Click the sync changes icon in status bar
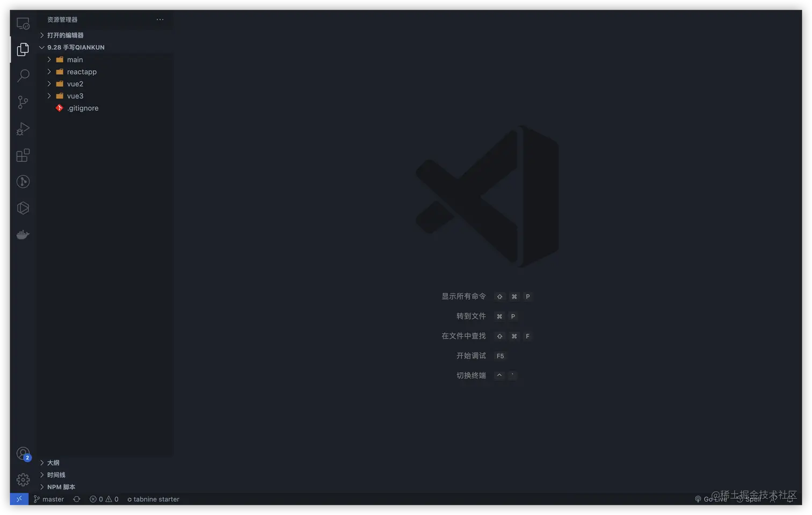The width and height of the screenshot is (812, 515). click(77, 499)
